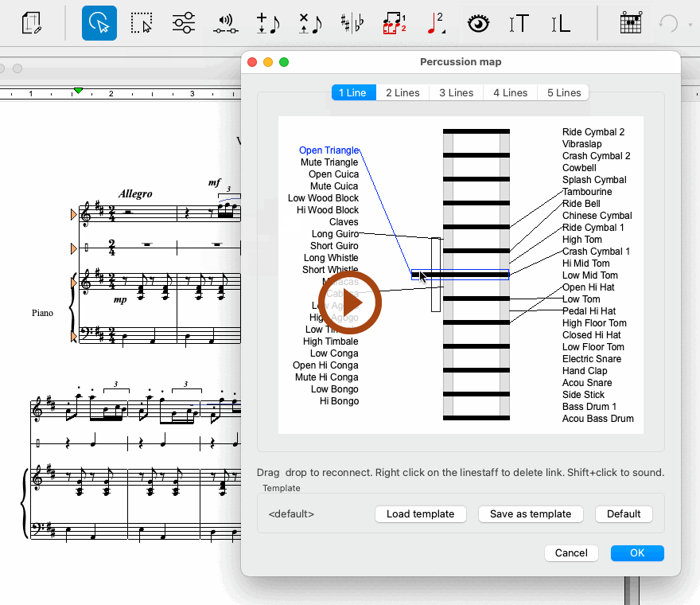Click the orange triangle at the piano bass staff
Image resolution: width=700 pixels, height=605 pixels.
[74, 336]
